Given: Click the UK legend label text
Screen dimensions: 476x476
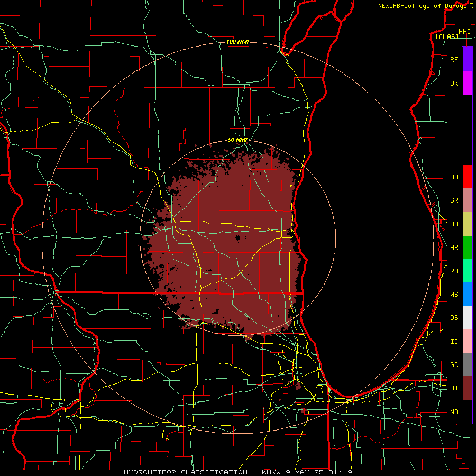Looking at the screenshot, I should click(454, 83).
